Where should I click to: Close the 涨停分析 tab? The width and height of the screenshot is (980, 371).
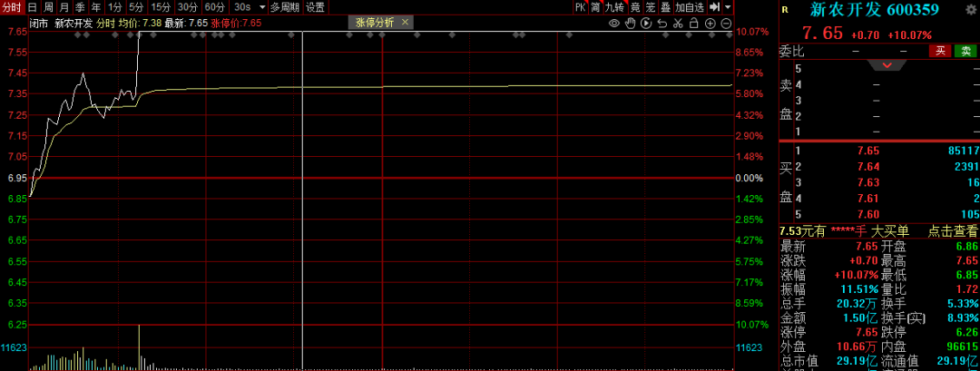pyautogui.click(x=404, y=23)
